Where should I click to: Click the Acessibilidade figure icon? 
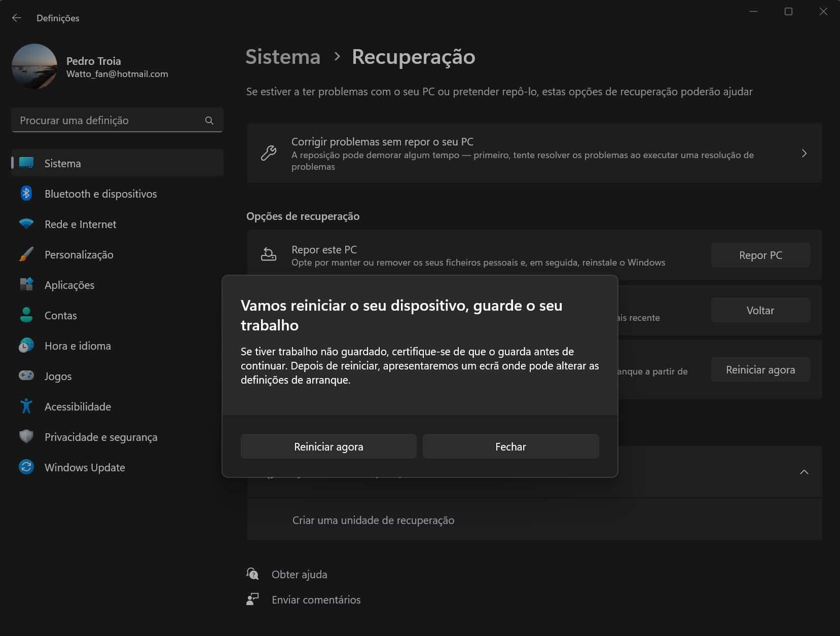(x=26, y=406)
